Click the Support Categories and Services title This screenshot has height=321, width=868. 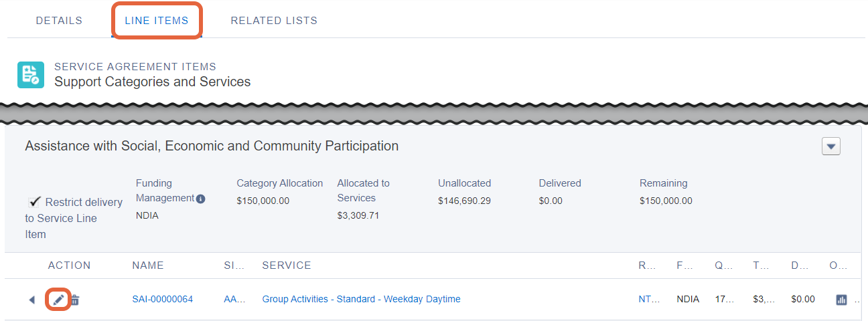(153, 82)
